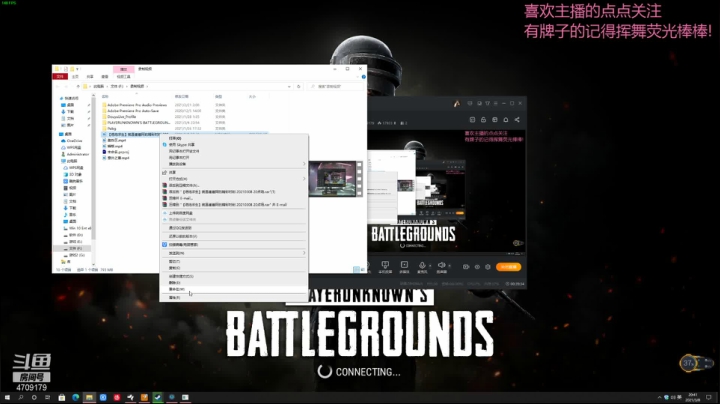Switch to the 查看 ribbon tab

(105, 77)
